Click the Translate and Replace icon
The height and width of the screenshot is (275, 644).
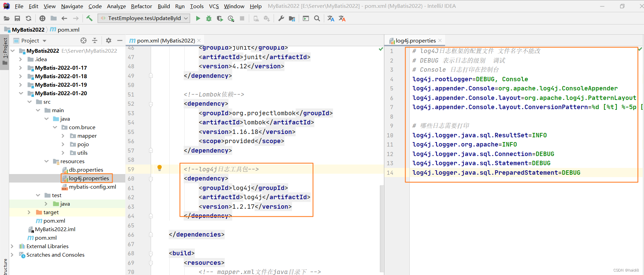342,18
